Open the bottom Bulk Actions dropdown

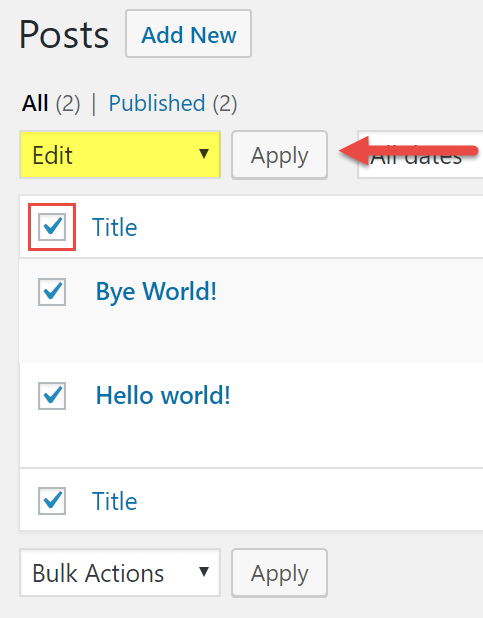pyautogui.click(x=120, y=573)
